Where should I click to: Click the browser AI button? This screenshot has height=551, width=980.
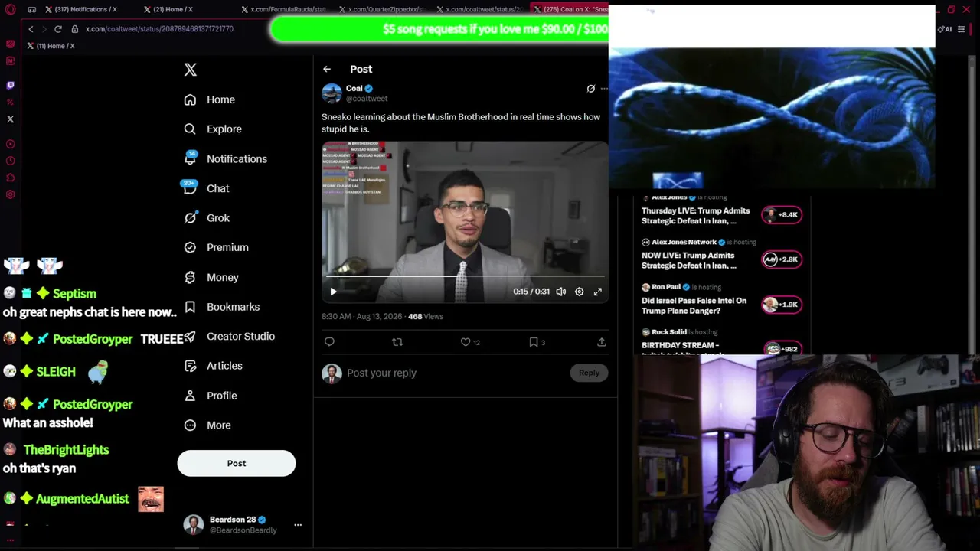pos(945,29)
